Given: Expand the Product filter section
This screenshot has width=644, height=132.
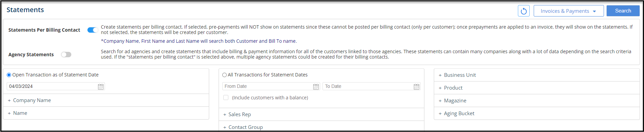Looking at the screenshot, I should (x=537, y=88).
